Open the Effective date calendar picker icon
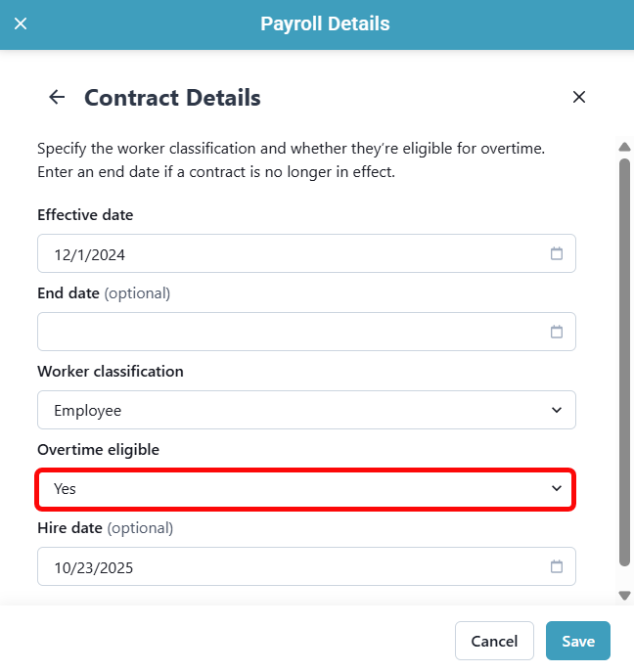 pyautogui.click(x=556, y=253)
